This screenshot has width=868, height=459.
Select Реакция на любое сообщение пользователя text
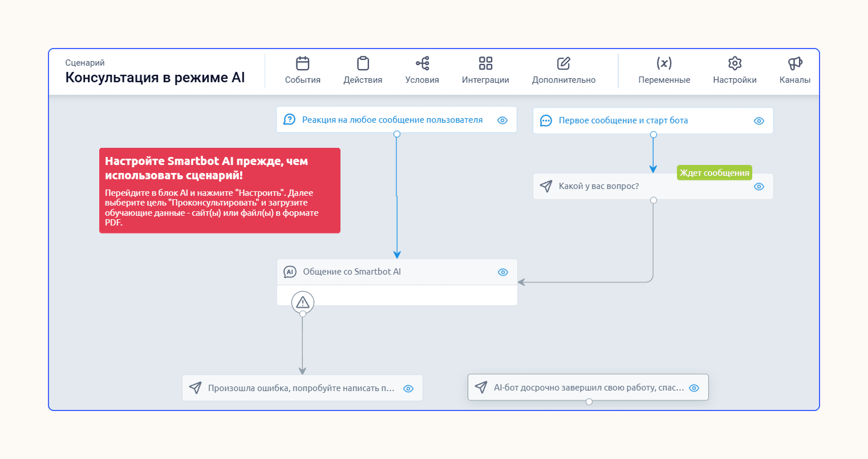click(392, 120)
